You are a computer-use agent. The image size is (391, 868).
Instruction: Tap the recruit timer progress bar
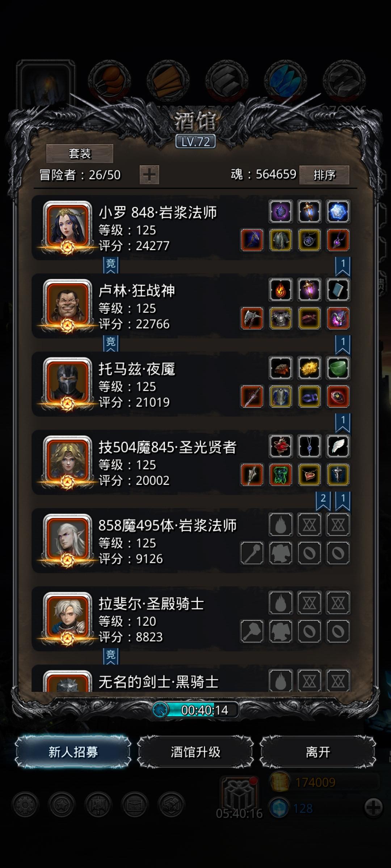tap(195, 710)
